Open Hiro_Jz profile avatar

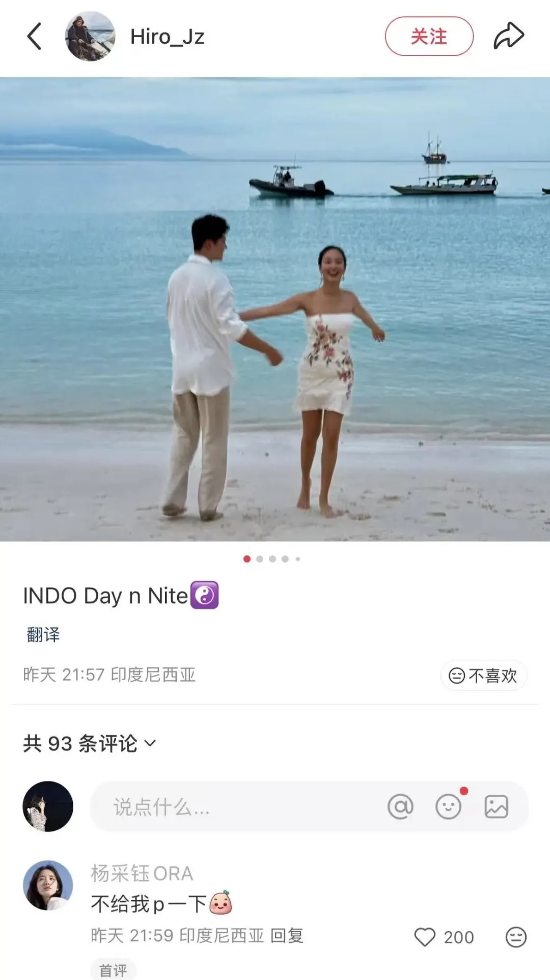point(90,37)
